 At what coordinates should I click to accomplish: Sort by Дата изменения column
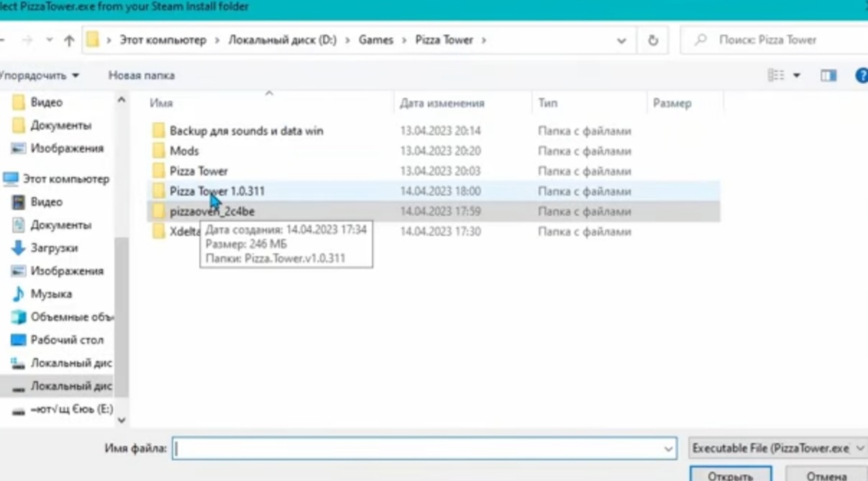[442, 104]
